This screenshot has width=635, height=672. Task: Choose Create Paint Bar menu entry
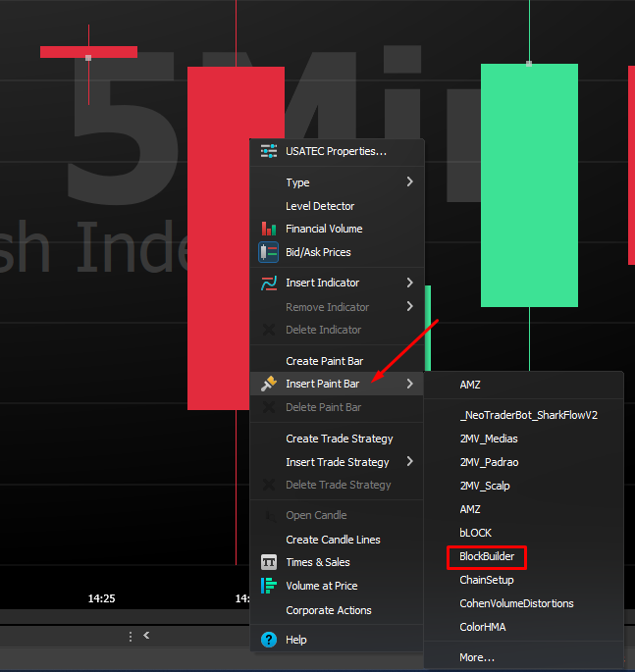[x=324, y=361]
